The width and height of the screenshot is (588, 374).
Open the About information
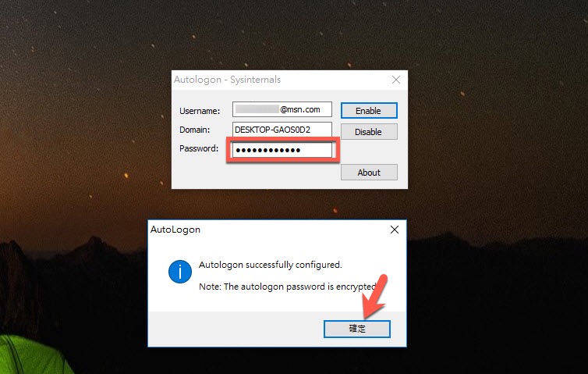tap(369, 173)
